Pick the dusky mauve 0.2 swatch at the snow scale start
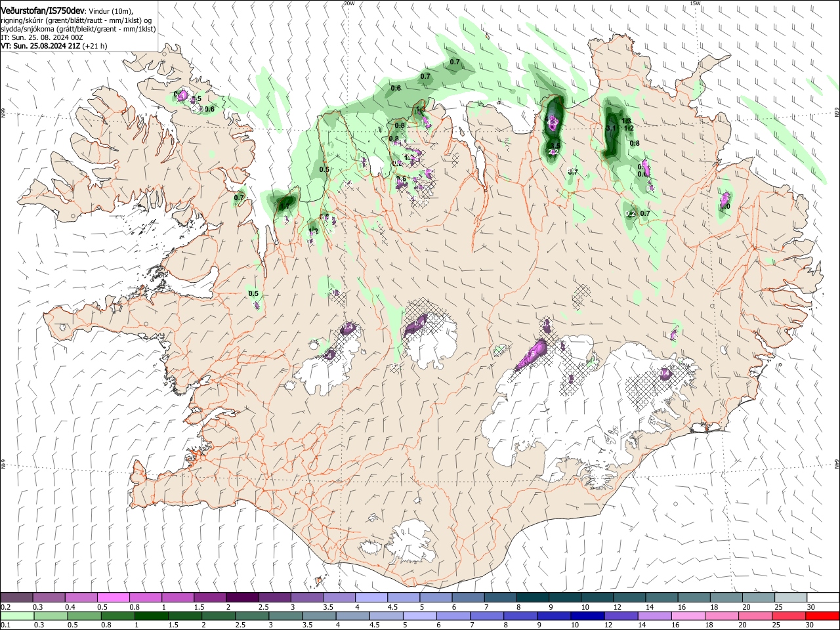Screen dimensions: 840x630 click(17, 598)
